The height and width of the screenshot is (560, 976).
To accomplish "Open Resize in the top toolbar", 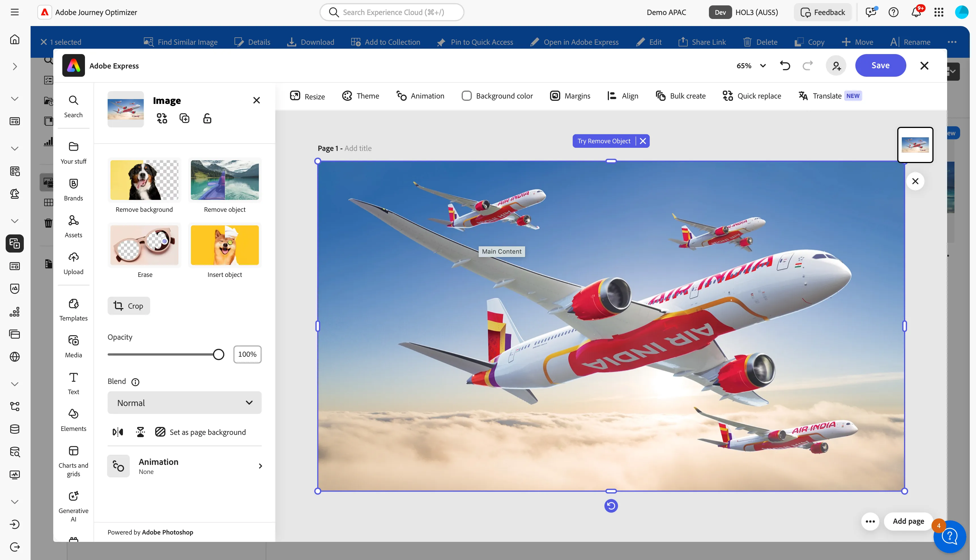I will [307, 96].
